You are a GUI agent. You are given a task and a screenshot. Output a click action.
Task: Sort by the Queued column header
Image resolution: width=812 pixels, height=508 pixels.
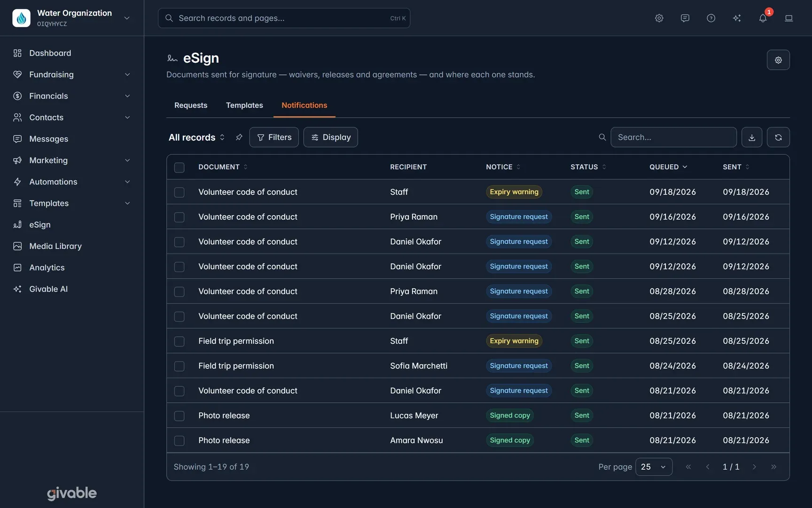(668, 167)
